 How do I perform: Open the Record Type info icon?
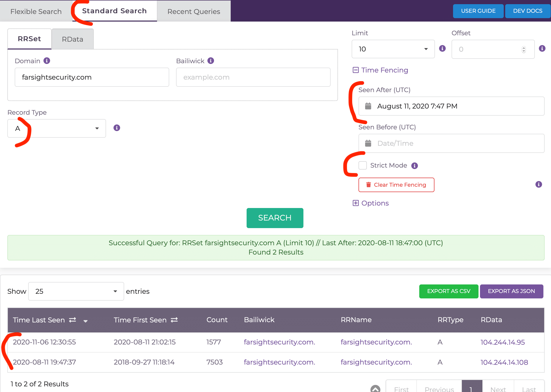[117, 128]
